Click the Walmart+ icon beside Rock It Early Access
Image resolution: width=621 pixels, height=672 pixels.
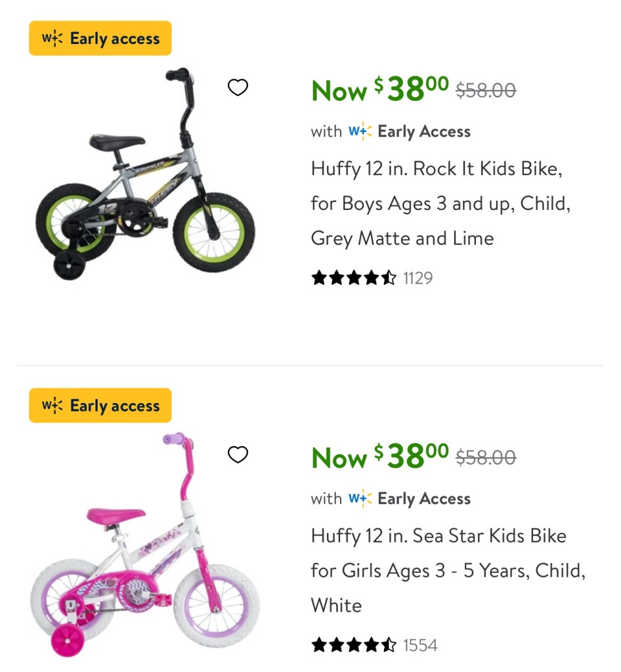pos(360,131)
